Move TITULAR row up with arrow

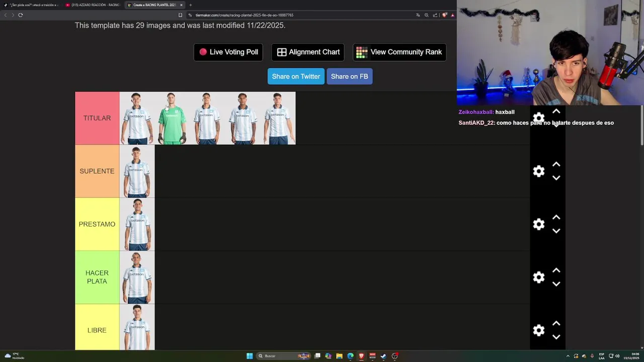click(556, 111)
